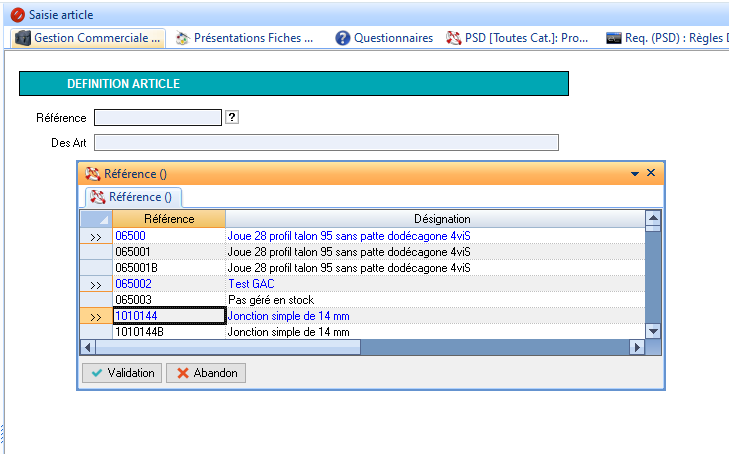Click into the Référence input field
The image size is (729, 454).
[157, 118]
